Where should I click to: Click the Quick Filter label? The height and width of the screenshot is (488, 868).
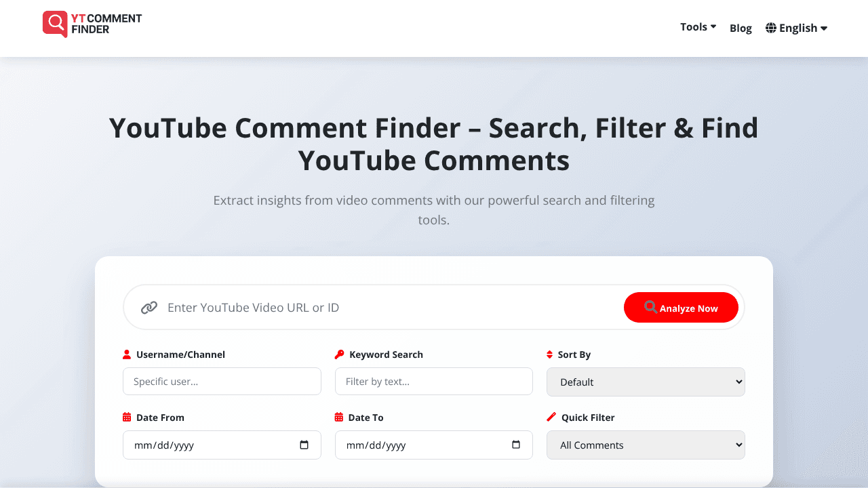(x=588, y=418)
